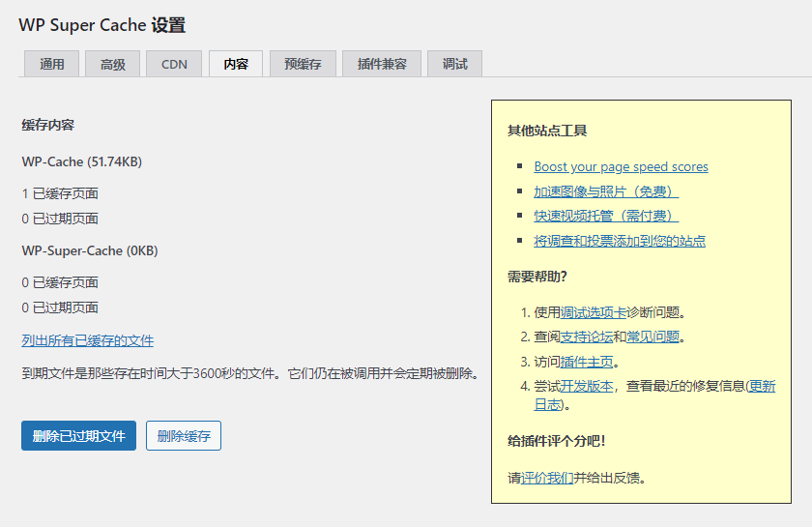Go to the 预缓存 tab
The image size is (812, 527).
click(x=303, y=64)
